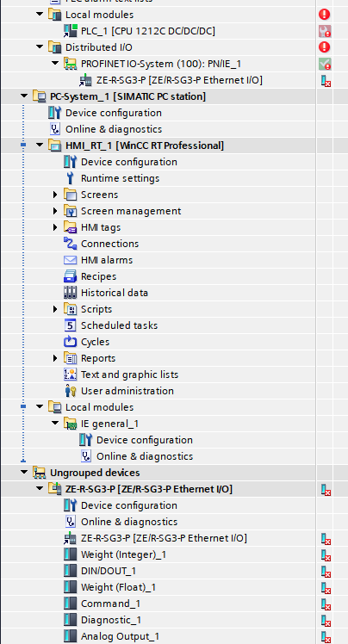Open User administration
The height and width of the screenshot is (644, 348).
pyautogui.click(x=127, y=391)
